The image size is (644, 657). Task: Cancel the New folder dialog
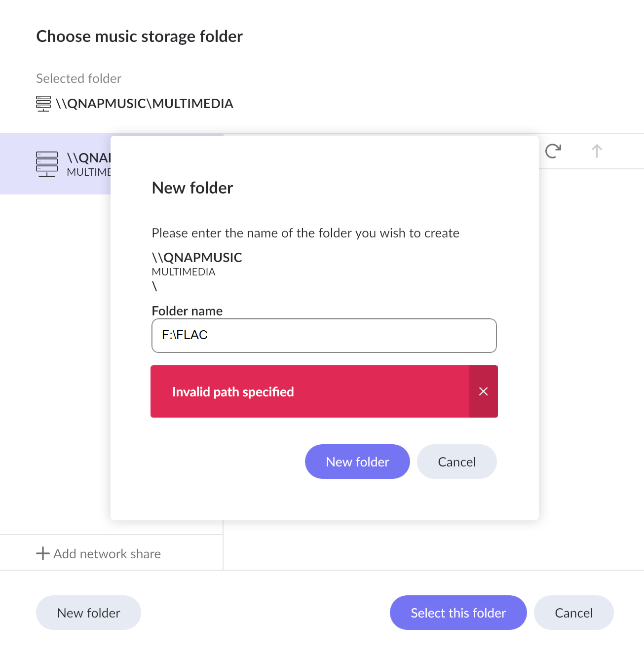click(456, 462)
